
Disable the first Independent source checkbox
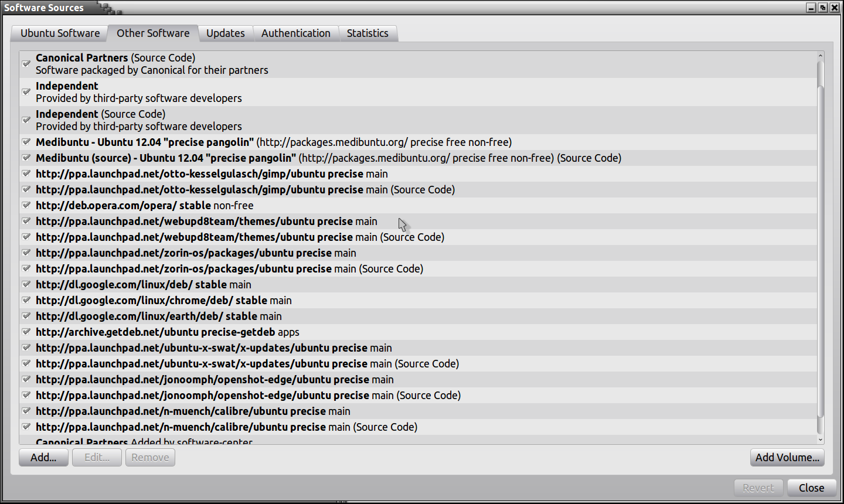coord(26,91)
